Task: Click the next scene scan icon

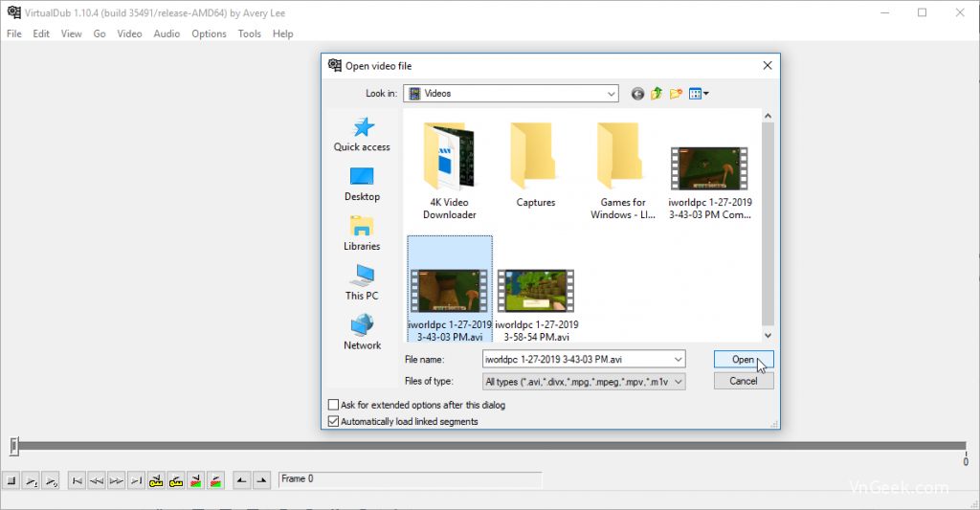Action: point(216,480)
